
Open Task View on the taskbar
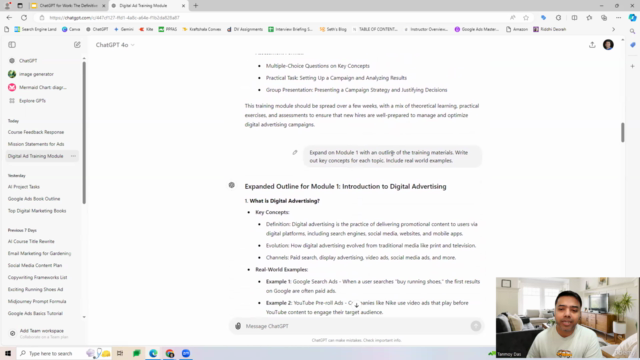[120, 353]
